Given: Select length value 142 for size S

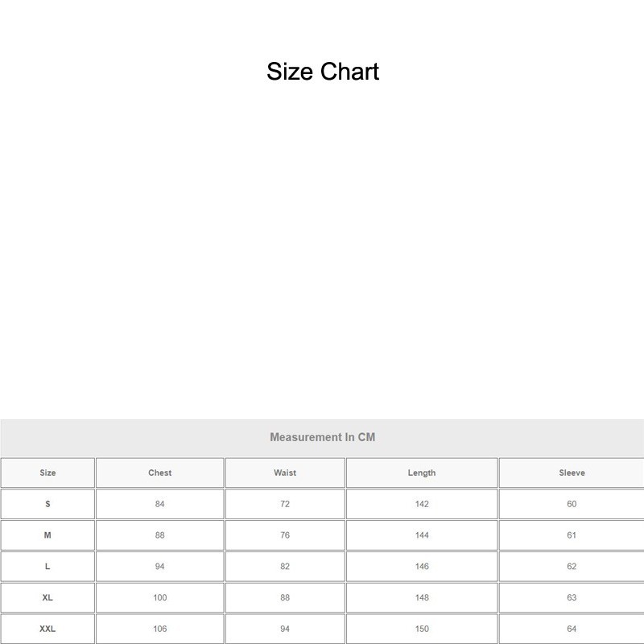Looking at the screenshot, I should click(422, 504).
